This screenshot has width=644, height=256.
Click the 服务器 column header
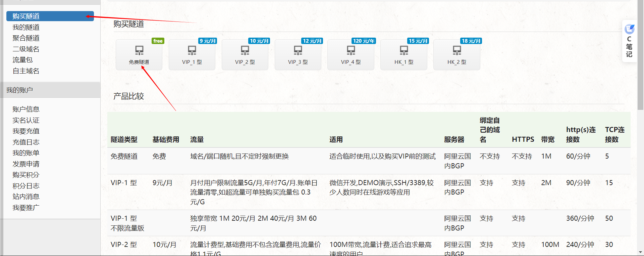[454, 139]
